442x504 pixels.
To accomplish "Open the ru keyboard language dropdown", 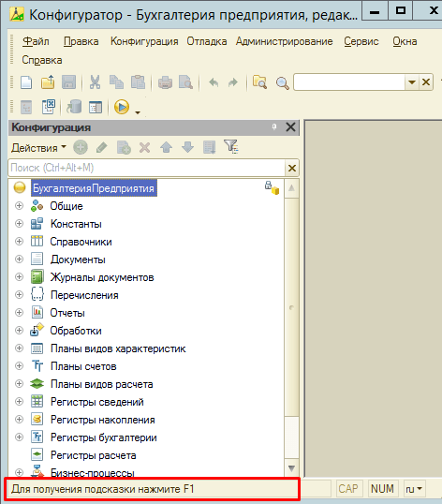I will 414,489.
